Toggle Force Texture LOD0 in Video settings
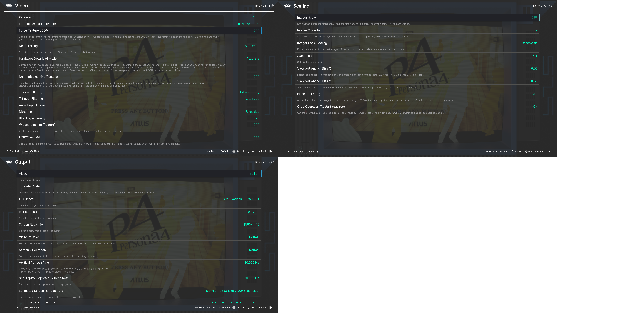Image resolution: width=644 pixels, height=313 pixels. pos(139,30)
